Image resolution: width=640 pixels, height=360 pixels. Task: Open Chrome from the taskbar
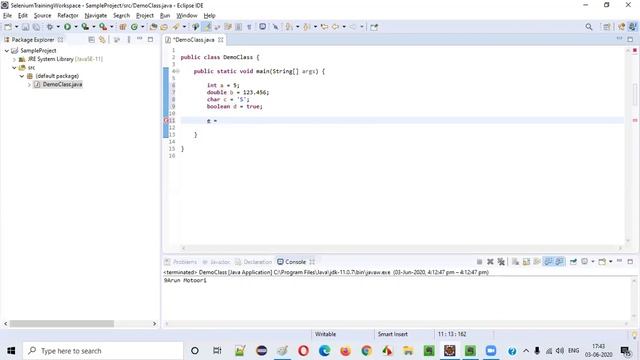(367, 351)
